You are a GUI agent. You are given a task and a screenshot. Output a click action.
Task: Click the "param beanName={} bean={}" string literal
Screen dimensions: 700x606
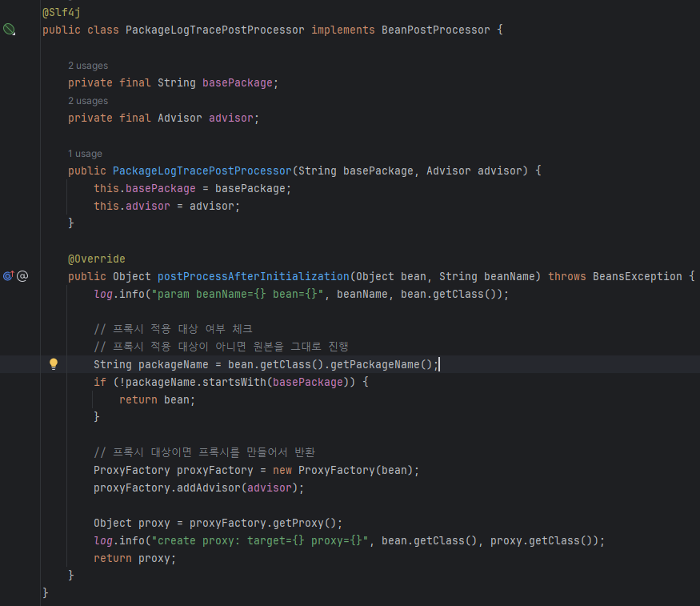(x=237, y=294)
